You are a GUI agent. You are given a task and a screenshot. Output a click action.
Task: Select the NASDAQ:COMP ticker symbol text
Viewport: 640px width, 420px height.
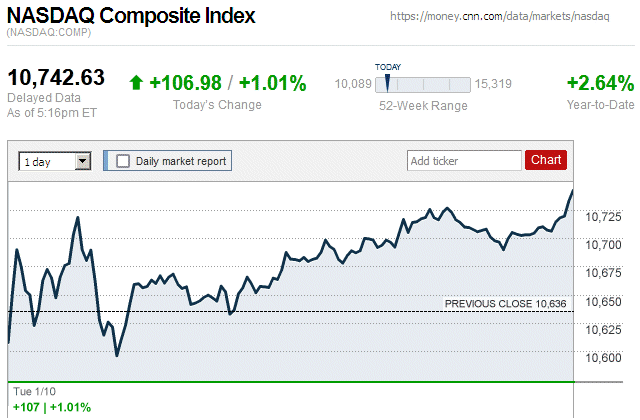[49, 34]
